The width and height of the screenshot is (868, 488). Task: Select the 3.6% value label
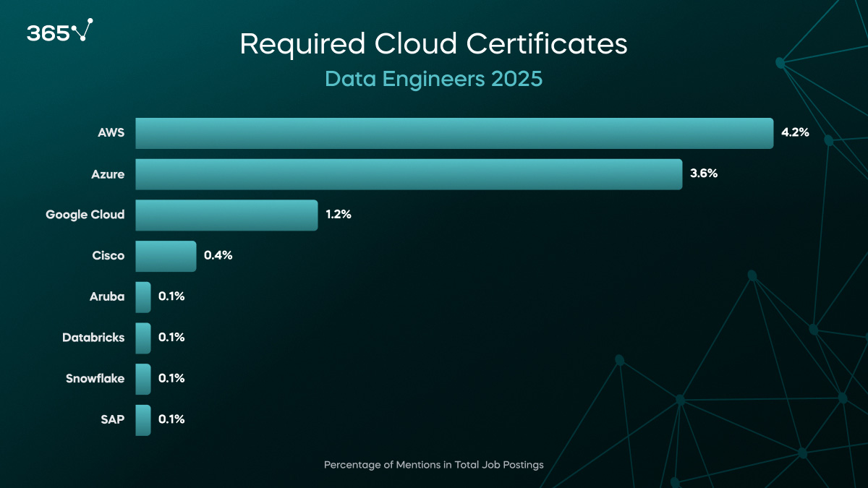click(703, 174)
